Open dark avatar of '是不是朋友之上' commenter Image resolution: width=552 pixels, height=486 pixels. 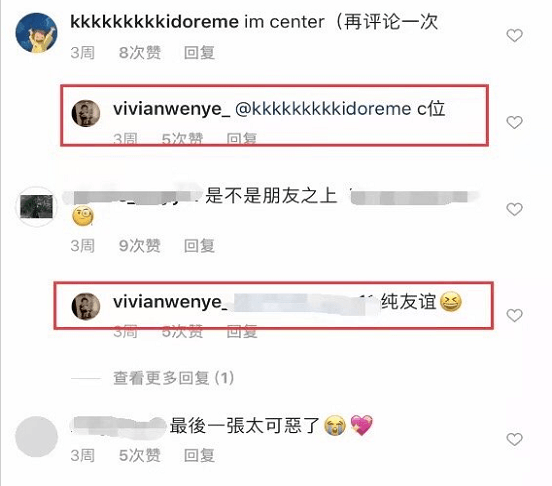(x=36, y=207)
